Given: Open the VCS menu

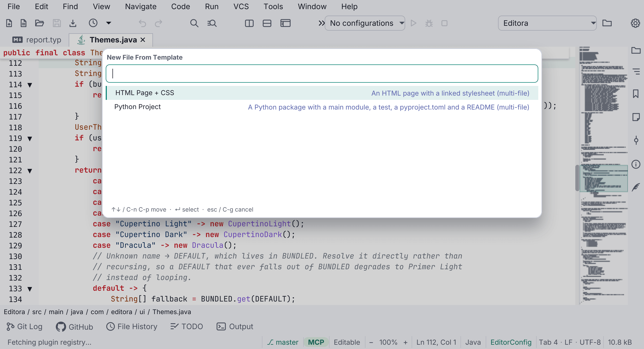Looking at the screenshot, I should coord(241,6).
